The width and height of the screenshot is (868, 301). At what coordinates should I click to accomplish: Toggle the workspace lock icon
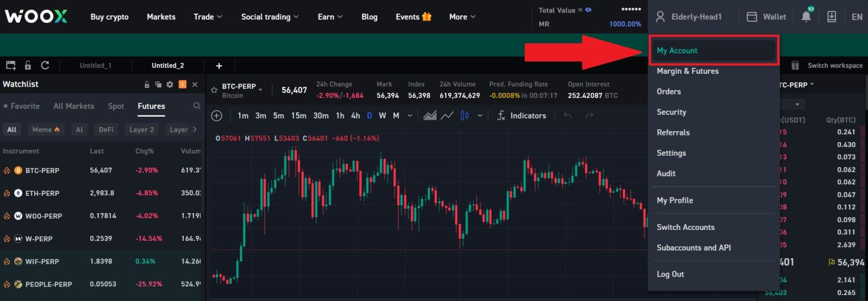28,66
